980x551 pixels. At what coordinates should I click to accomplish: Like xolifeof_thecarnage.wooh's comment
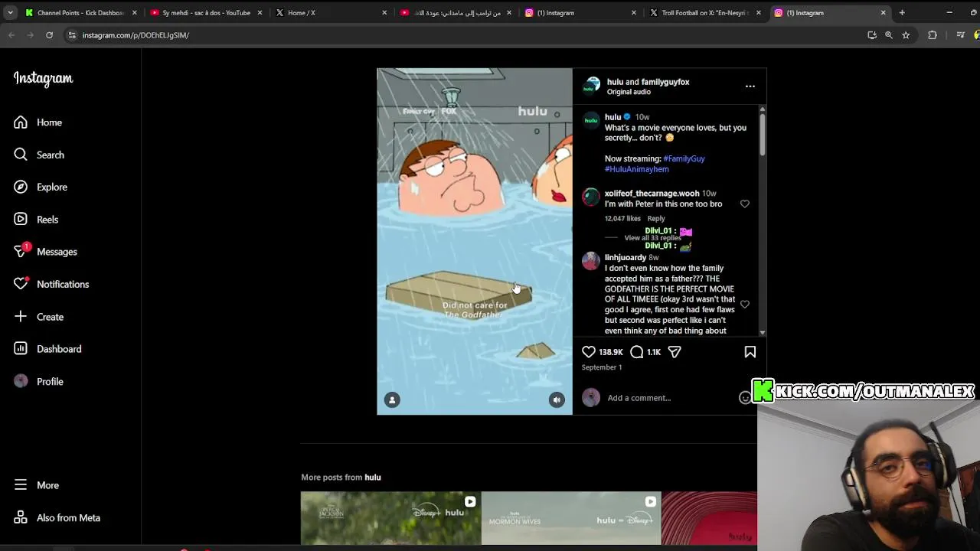click(745, 204)
